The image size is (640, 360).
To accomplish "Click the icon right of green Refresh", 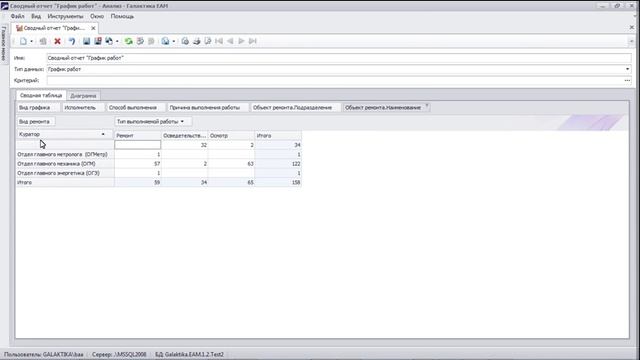I will [x=140, y=41].
